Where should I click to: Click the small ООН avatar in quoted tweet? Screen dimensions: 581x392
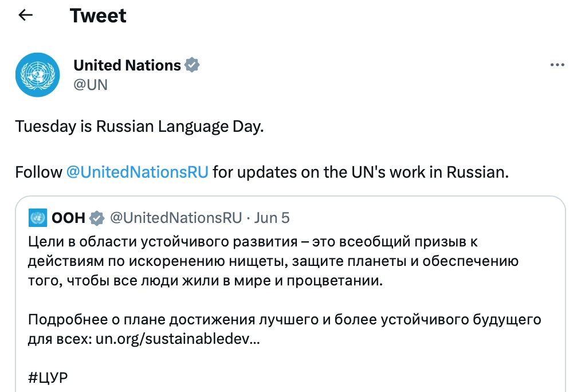37,218
